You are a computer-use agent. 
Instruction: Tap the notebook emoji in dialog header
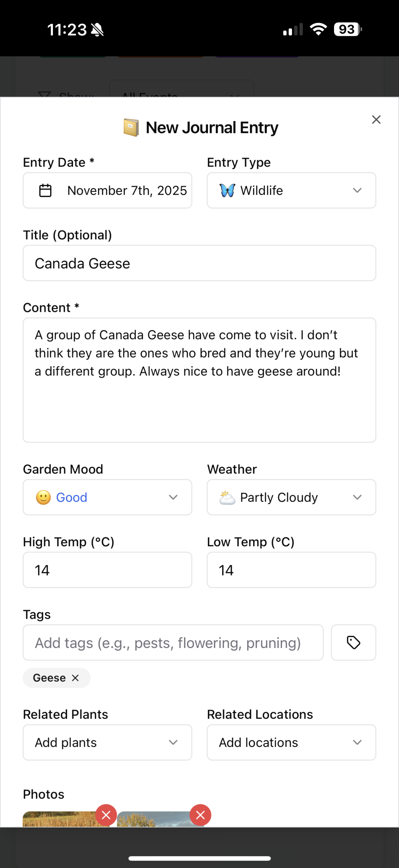tap(131, 128)
